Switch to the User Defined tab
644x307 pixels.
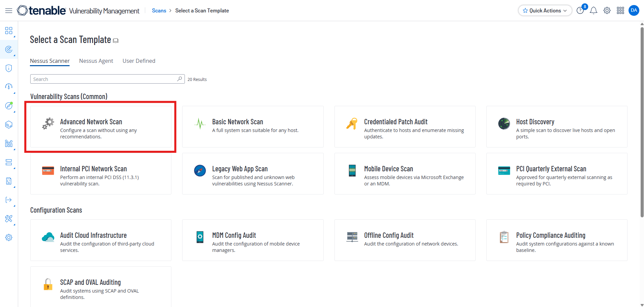pos(139,61)
